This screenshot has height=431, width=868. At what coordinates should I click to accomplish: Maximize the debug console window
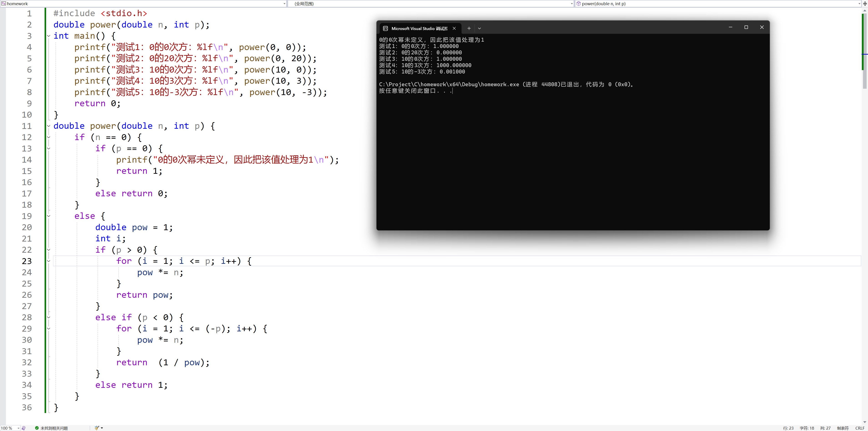point(746,27)
